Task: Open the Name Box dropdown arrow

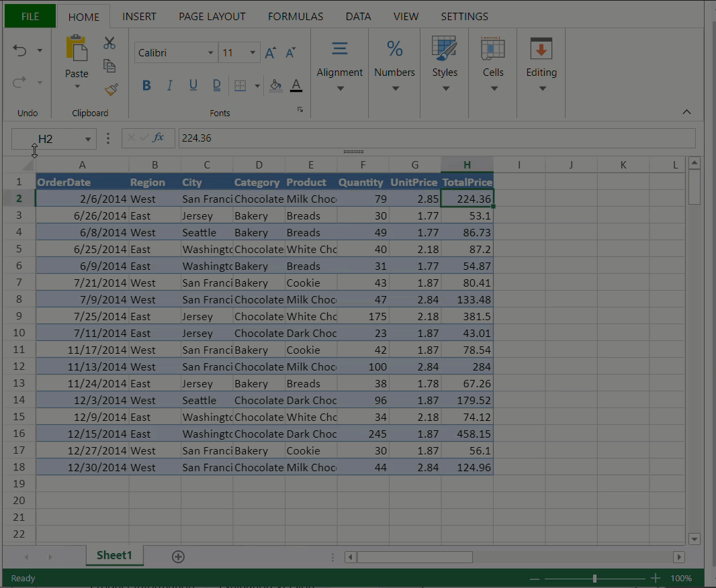Action: [x=88, y=140]
